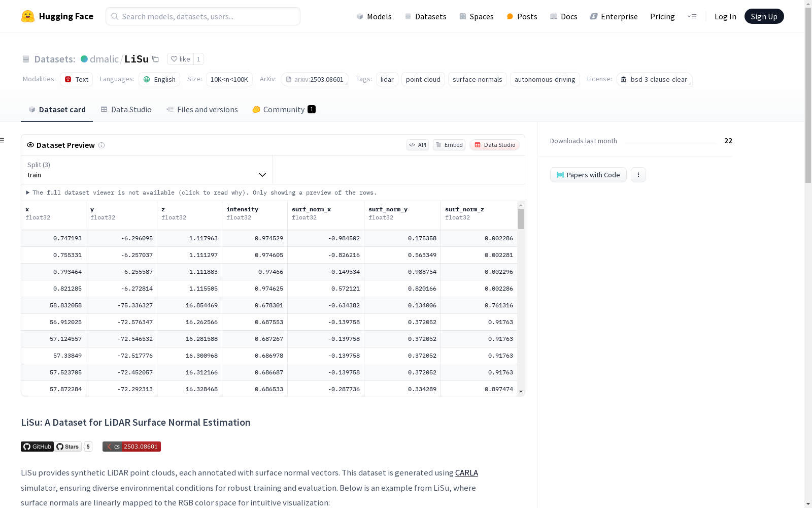Screen dimensions: 812x508
Task: Click the autonomous-driving tag
Action: click(x=545, y=79)
